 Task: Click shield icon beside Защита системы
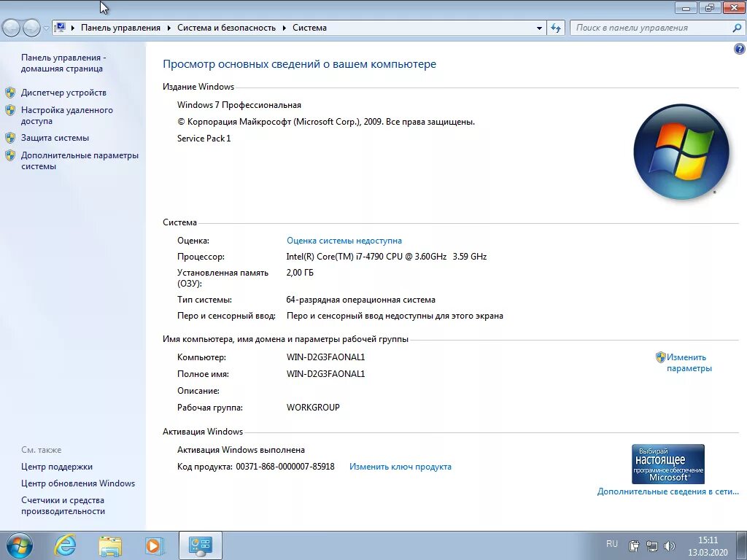tap(10, 138)
